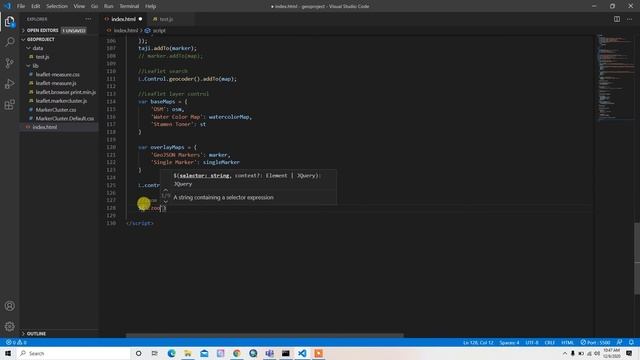
Task: Click the Ln 128, Col 12 cursor position
Action: coord(478,342)
